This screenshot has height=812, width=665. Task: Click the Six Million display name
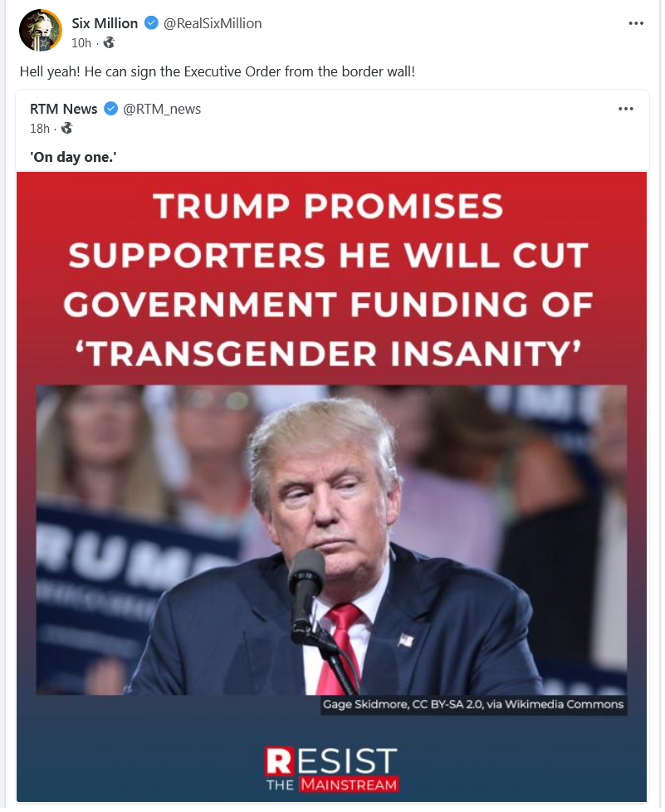coord(105,23)
